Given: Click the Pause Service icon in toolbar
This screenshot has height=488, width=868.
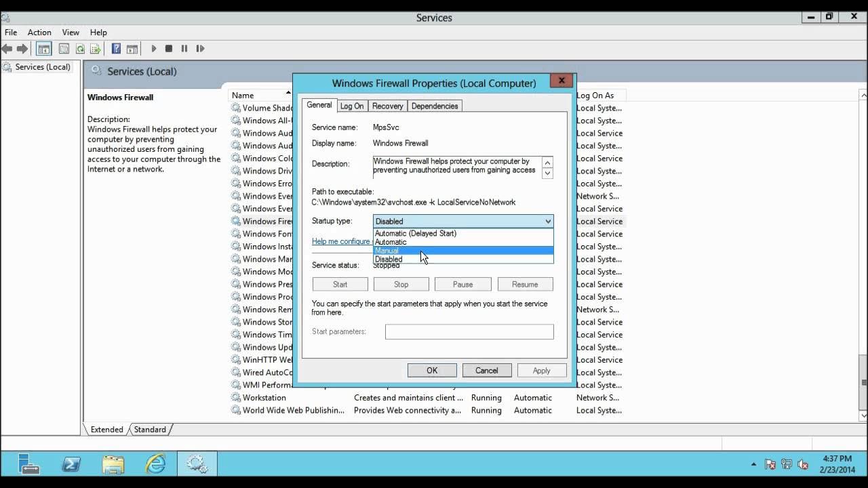Looking at the screenshot, I should point(184,49).
